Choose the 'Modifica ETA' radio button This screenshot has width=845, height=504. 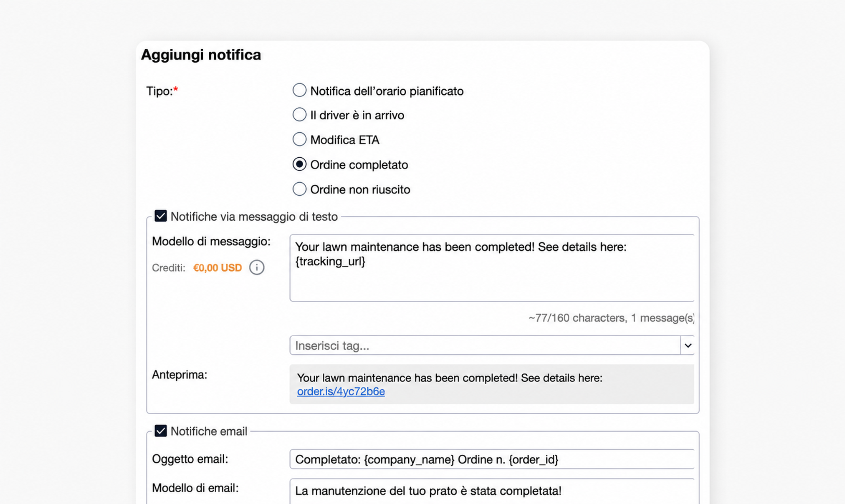299,139
